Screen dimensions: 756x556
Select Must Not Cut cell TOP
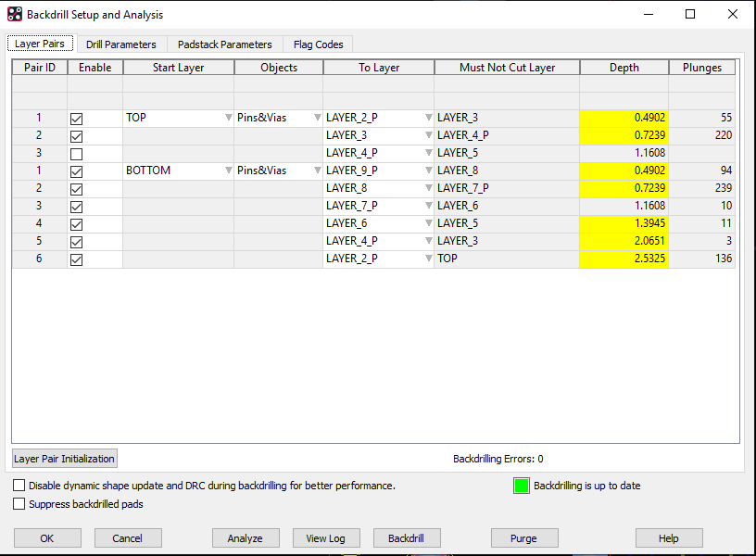507,259
